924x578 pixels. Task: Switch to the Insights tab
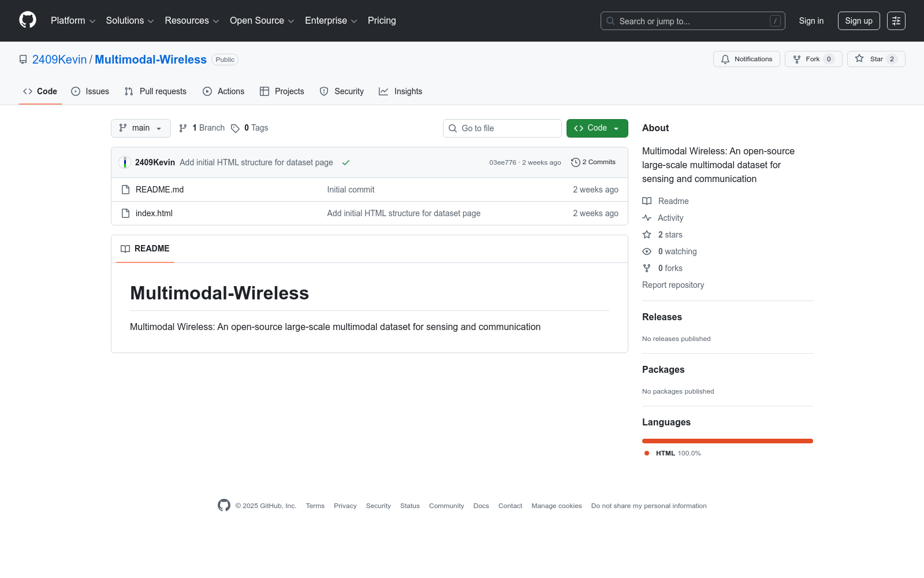pos(400,91)
